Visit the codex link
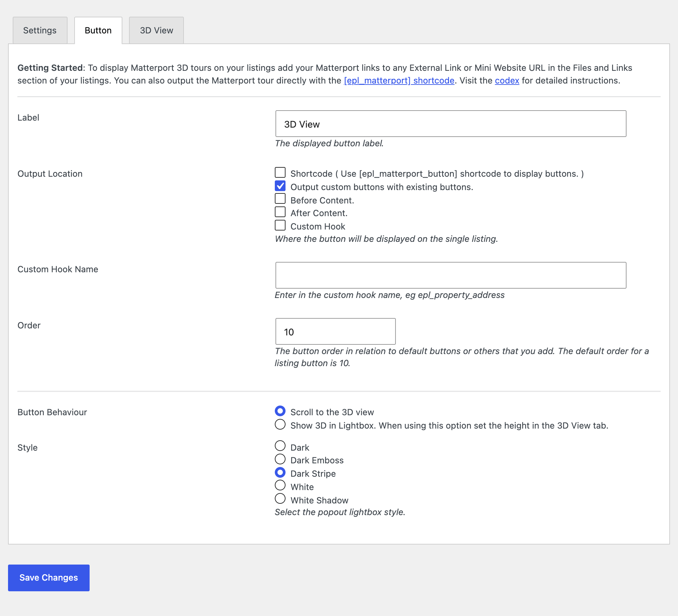Image resolution: width=678 pixels, height=616 pixels. 507,81
